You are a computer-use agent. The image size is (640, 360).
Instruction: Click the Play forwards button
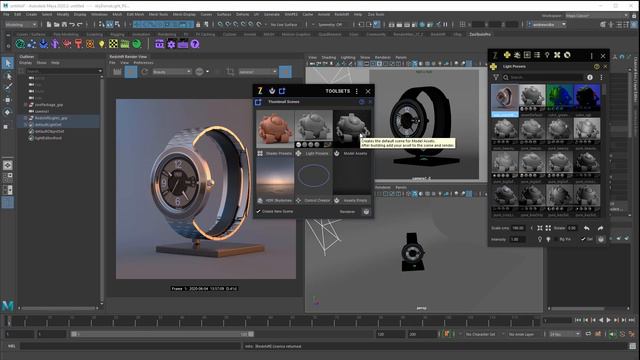(608, 320)
